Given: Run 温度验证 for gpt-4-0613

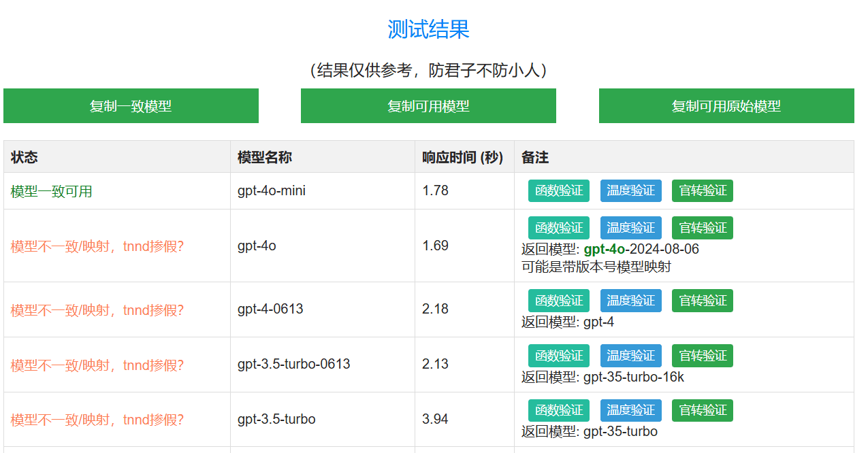Looking at the screenshot, I should tap(631, 301).
